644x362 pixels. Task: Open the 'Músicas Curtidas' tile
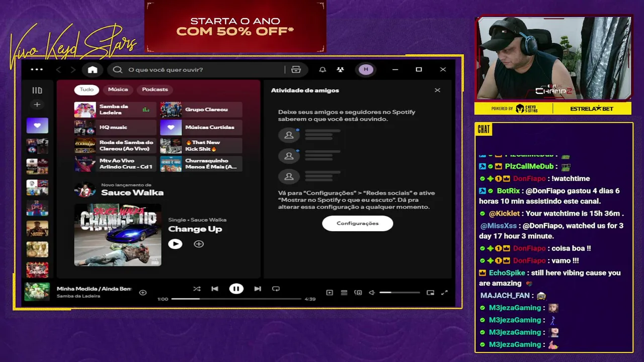click(x=201, y=128)
